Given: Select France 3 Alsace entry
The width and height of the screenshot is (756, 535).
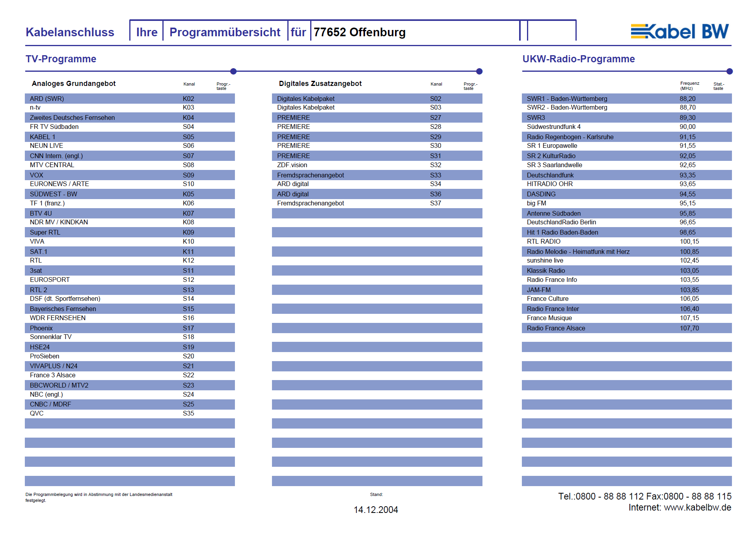Looking at the screenshot, I should click(130, 375).
